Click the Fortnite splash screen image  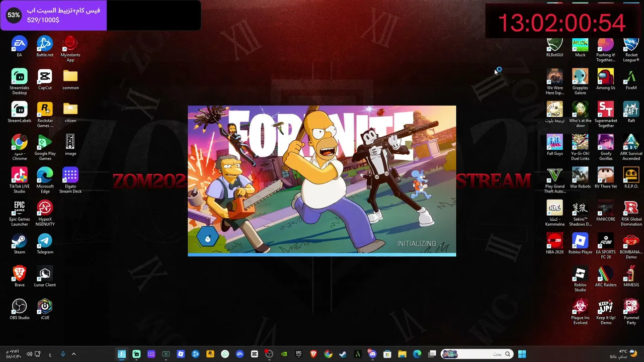coord(322,181)
